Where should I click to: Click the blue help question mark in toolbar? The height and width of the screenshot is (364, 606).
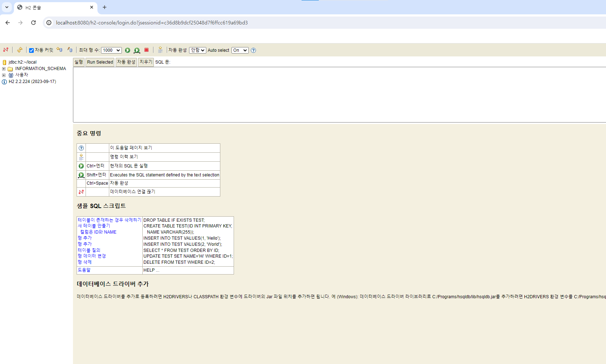click(x=253, y=50)
